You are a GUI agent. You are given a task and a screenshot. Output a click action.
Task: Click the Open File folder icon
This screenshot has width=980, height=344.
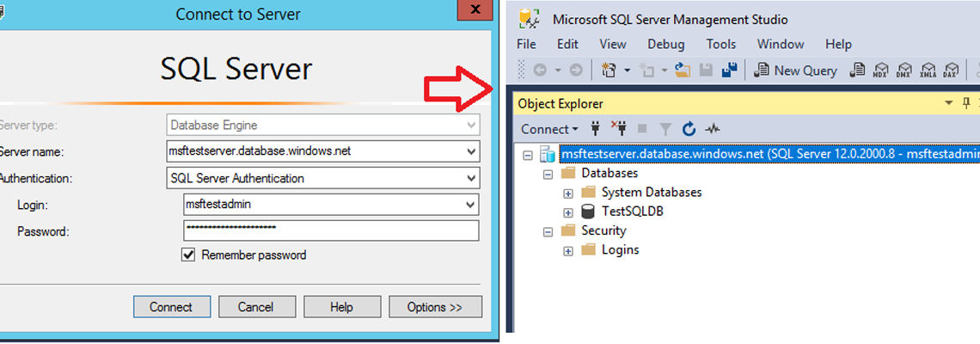click(683, 70)
